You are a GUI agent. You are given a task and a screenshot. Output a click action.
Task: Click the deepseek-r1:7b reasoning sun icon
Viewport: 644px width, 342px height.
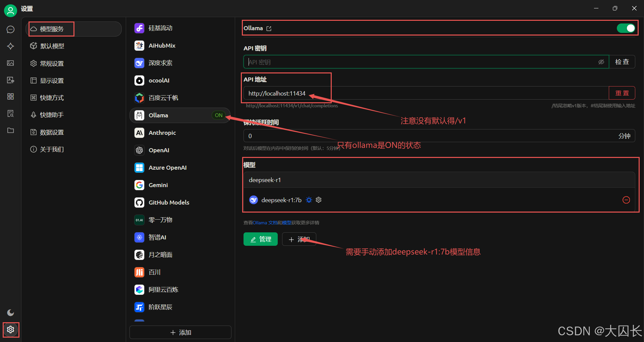click(x=309, y=200)
